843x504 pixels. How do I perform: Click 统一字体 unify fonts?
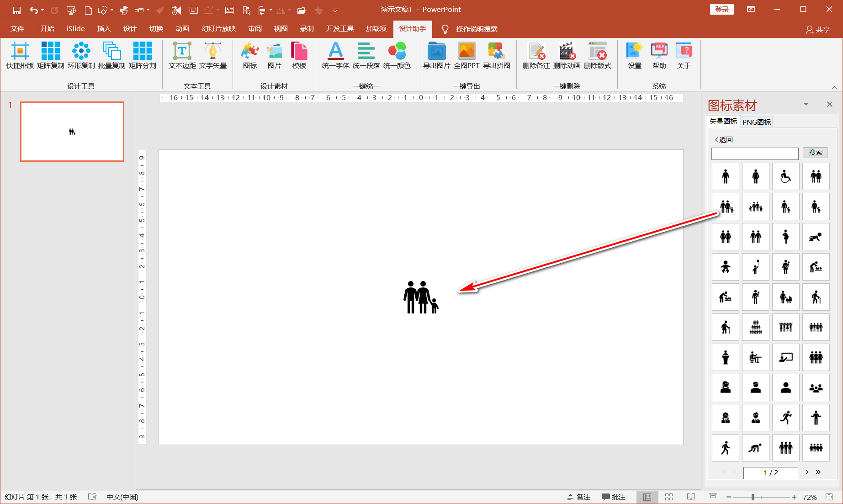(x=336, y=55)
